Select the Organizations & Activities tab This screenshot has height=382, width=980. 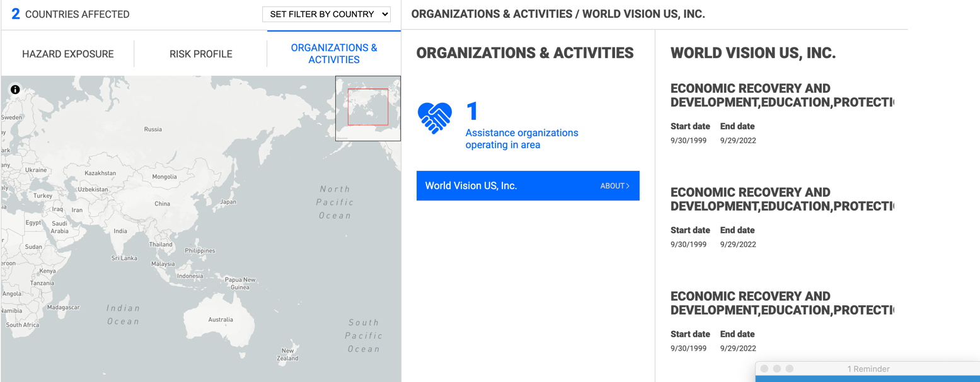(x=334, y=54)
